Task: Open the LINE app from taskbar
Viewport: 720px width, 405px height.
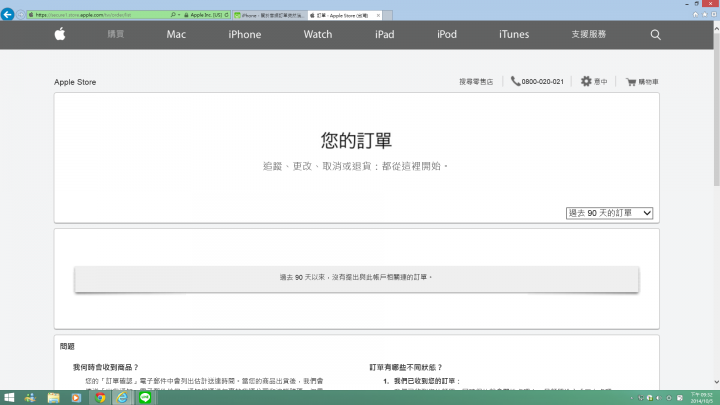Action: click(x=145, y=398)
